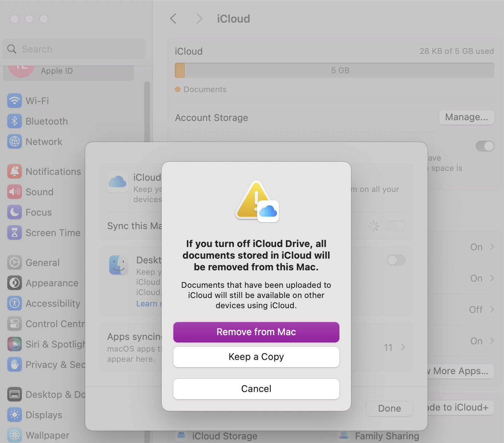Viewport: 504px width, 443px height.
Task: Click the Screen Time hourglass icon
Action: (x=14, y=232)
